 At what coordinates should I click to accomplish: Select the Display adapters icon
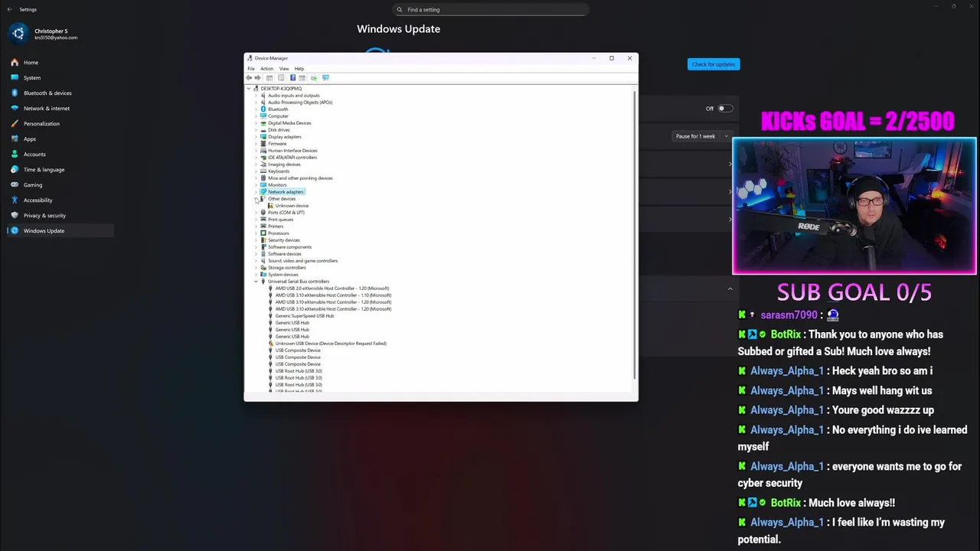point(263,137)
